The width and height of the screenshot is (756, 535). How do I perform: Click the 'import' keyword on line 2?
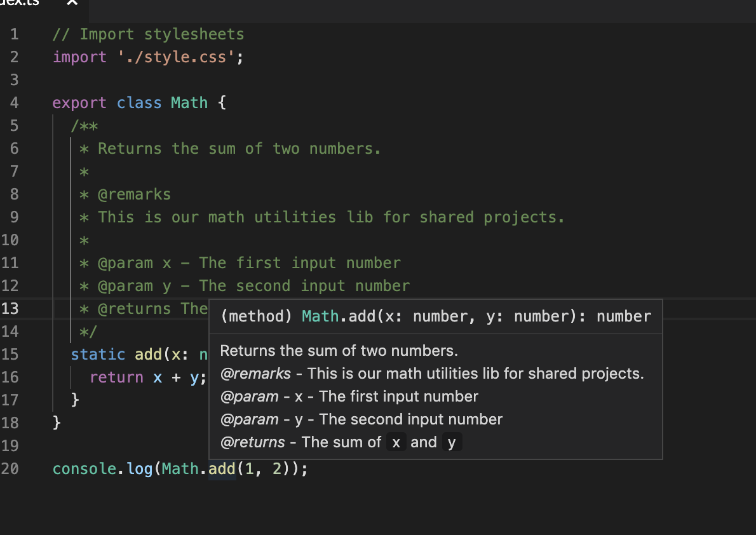coord(79,57)
